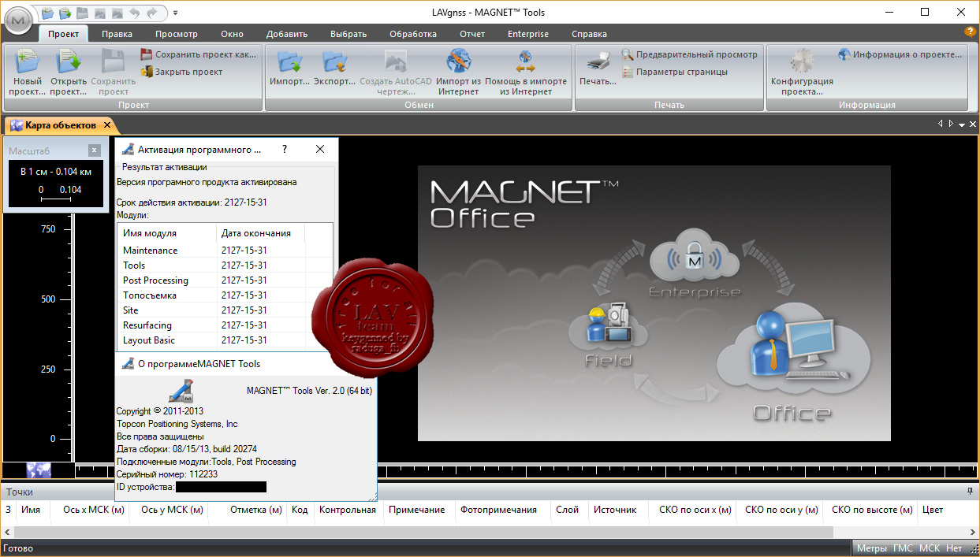Close the Карта объектов tab with its X
This screenshot has width=980, height=557.
(x=108, y=125)
